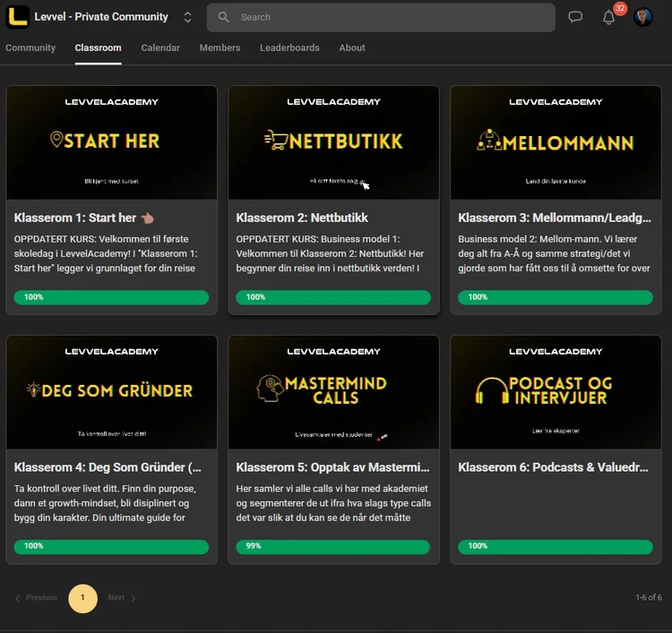Open the Leaderboards tab

point(289,47)
